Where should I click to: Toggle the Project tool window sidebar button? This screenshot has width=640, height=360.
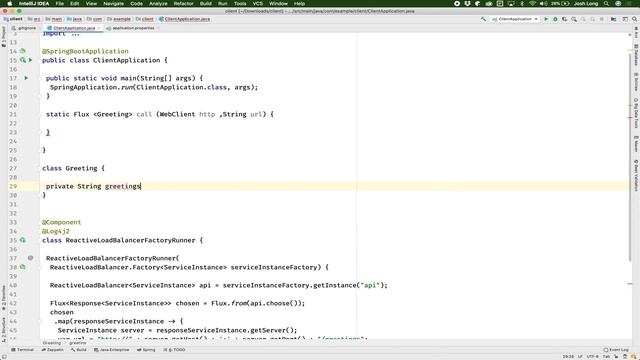4,37
